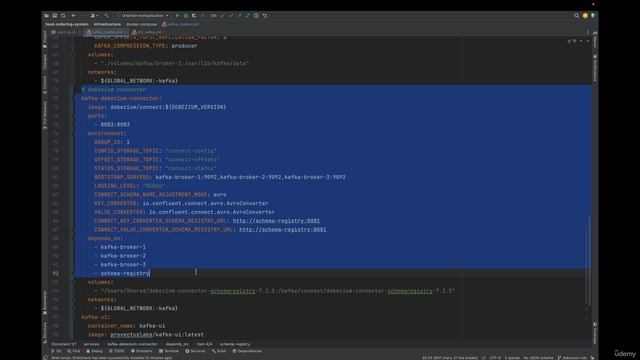Viewport: 640px width, 360px height.
Task: Click the Git commit checkmark icon
Action: (231, 16)
